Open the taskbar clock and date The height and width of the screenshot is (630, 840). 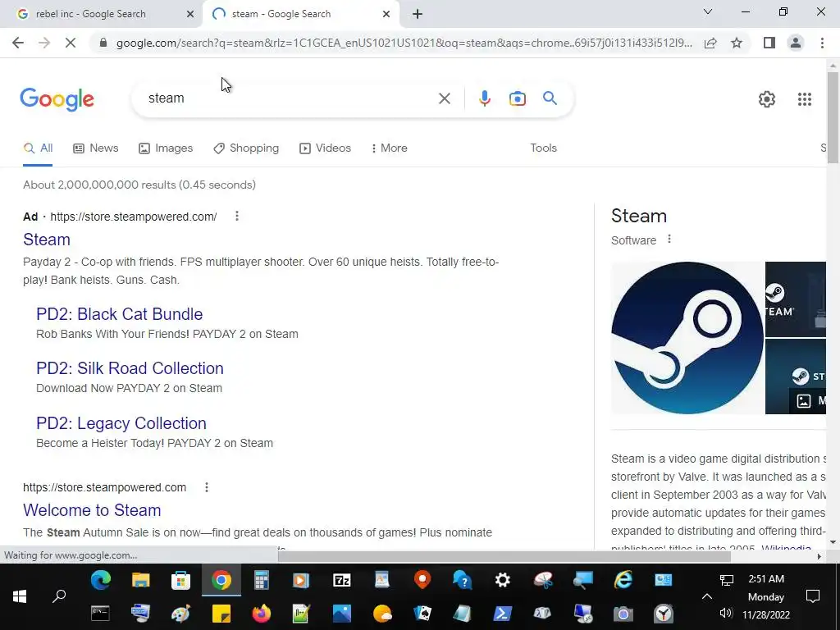tap(766, 596)
